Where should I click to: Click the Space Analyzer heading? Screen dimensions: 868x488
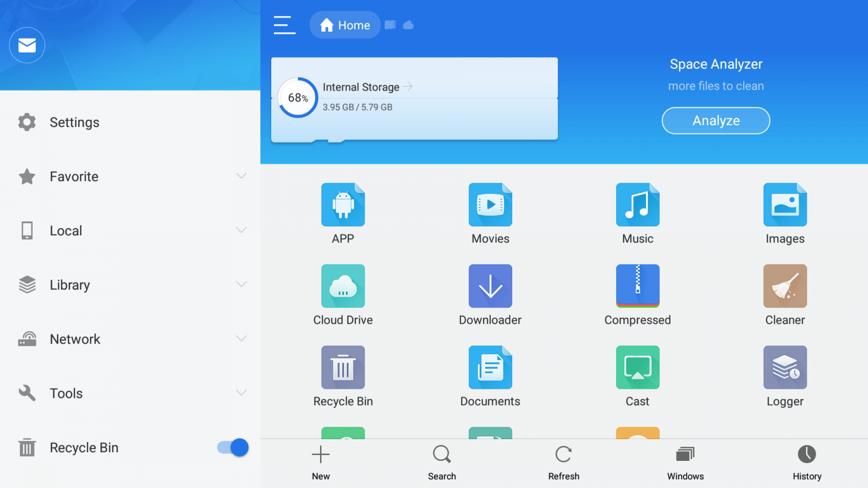point(716,64)
